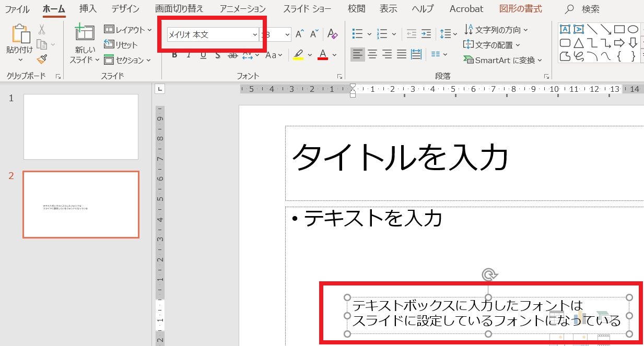Toggle bold formatting

pyautogui.click(x=174, y=54)
